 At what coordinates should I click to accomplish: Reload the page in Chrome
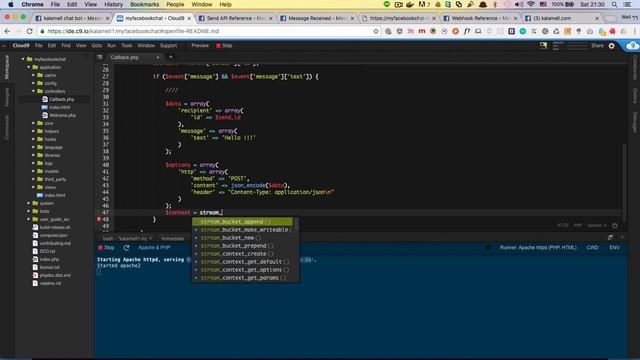(29, 31)
